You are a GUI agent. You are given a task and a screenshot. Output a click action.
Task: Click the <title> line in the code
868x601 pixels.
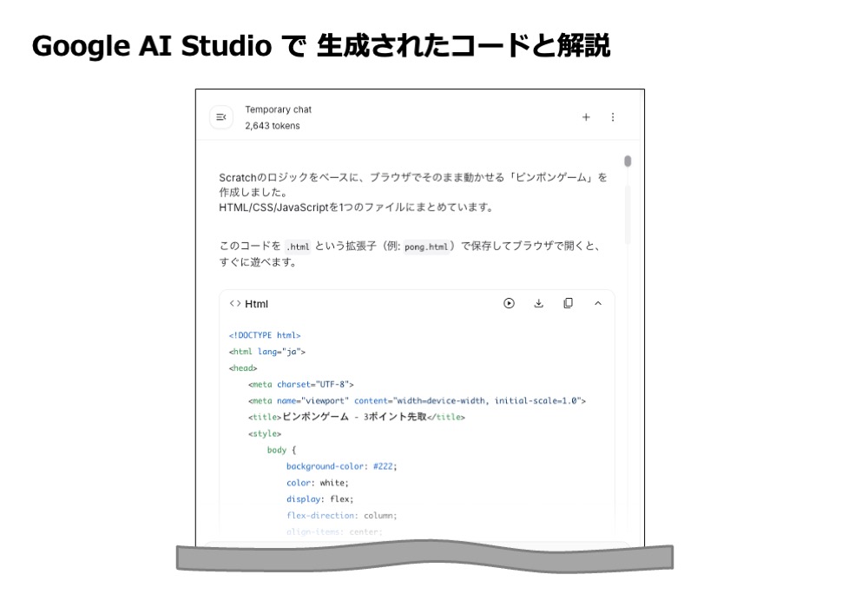(356, 417)
